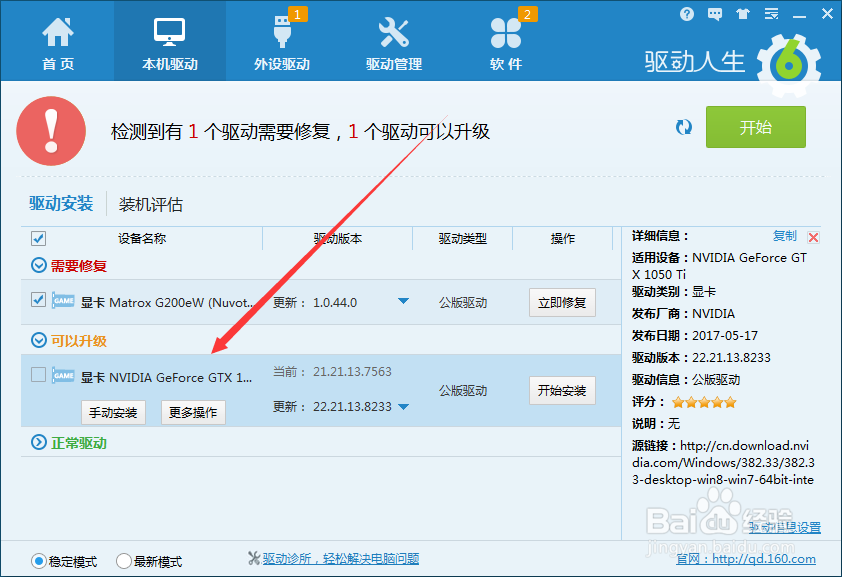Screen dimensions: 842x577
Task: Click the wrench icon beside 驱动诊所
Action: (x=254, y=558)
